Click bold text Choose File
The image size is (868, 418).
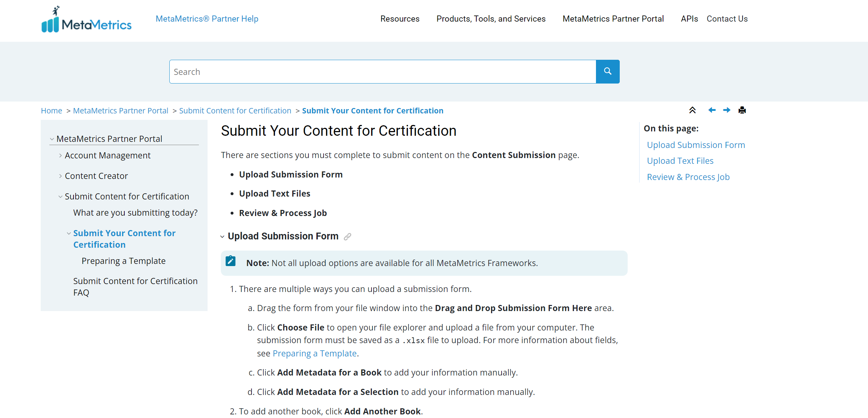point(301,328)
